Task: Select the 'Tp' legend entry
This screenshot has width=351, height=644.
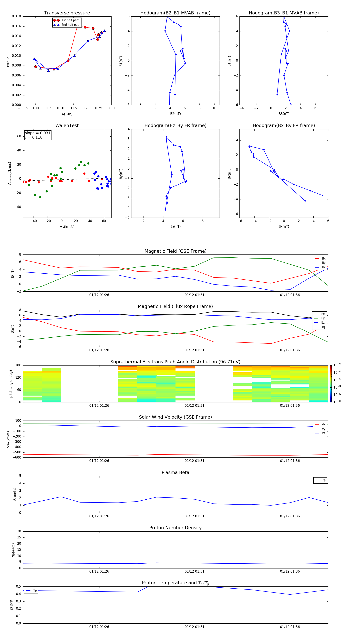Action: [31, 591]
